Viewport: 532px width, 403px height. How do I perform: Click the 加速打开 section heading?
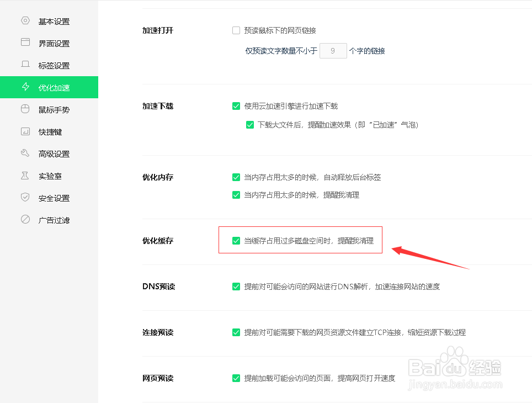click(158, 30)
